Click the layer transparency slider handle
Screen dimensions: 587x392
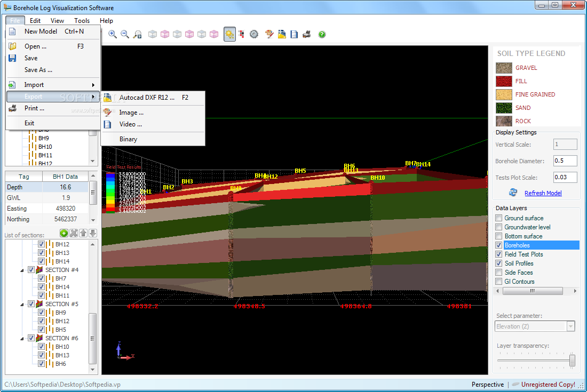tap(572, 360)
